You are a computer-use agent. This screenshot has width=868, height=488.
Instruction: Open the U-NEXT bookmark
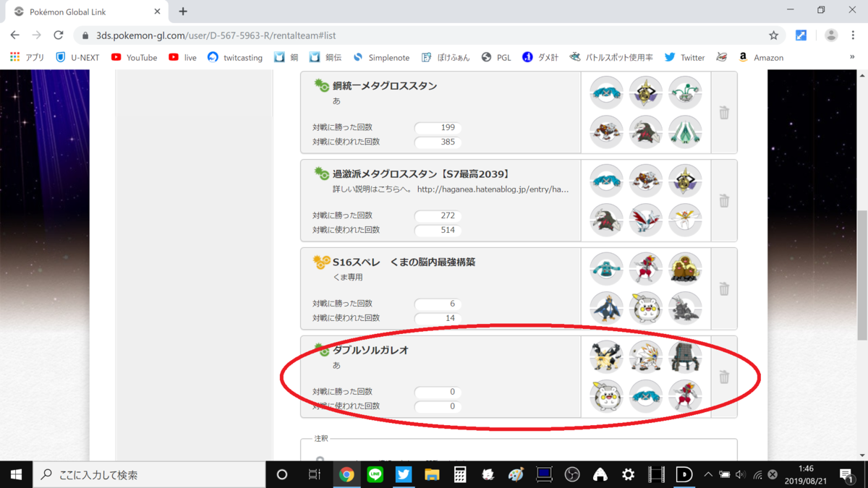point(77,57)
